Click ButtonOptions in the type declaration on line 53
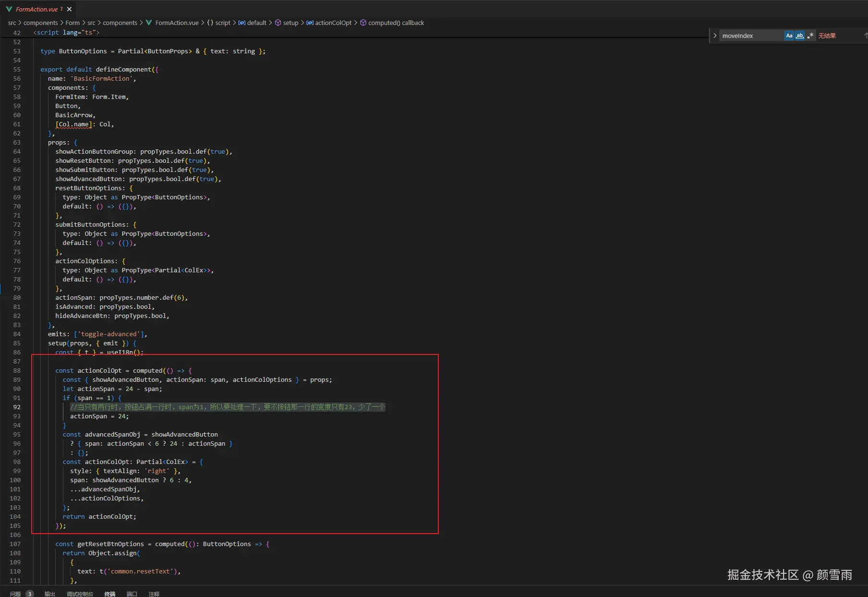This screenshot has height=597, width=868. click(83, 51)
